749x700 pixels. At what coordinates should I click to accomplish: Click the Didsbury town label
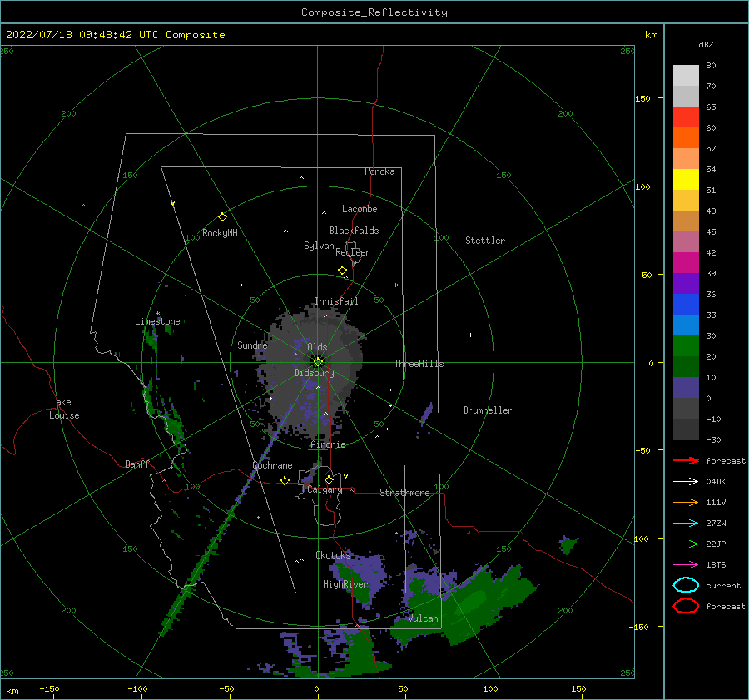314,373
